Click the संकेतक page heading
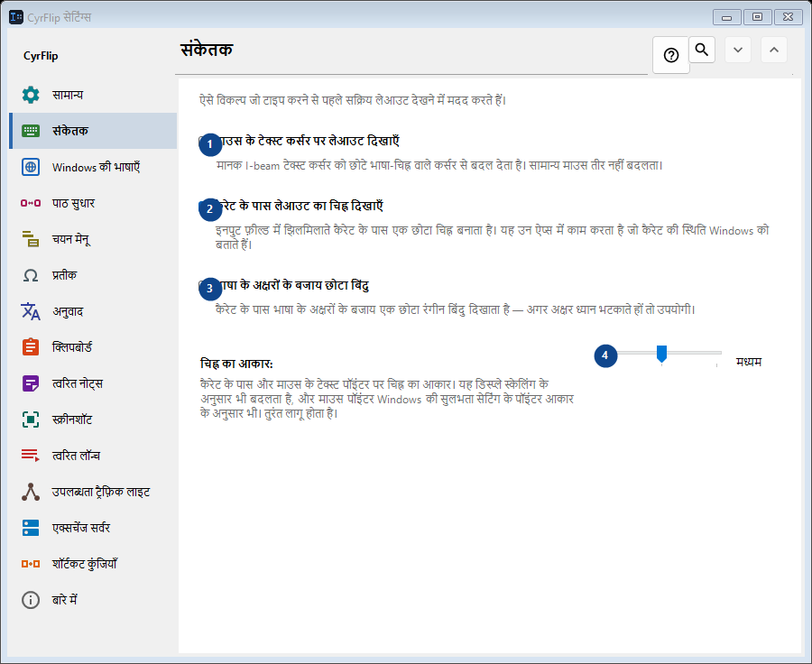 (207, 50)
